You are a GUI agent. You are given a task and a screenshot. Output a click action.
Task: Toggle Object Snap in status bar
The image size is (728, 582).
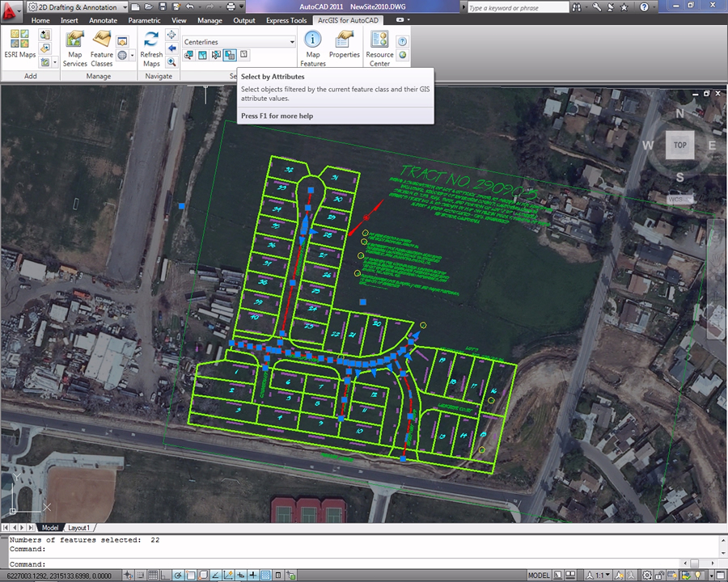[190, 576]
